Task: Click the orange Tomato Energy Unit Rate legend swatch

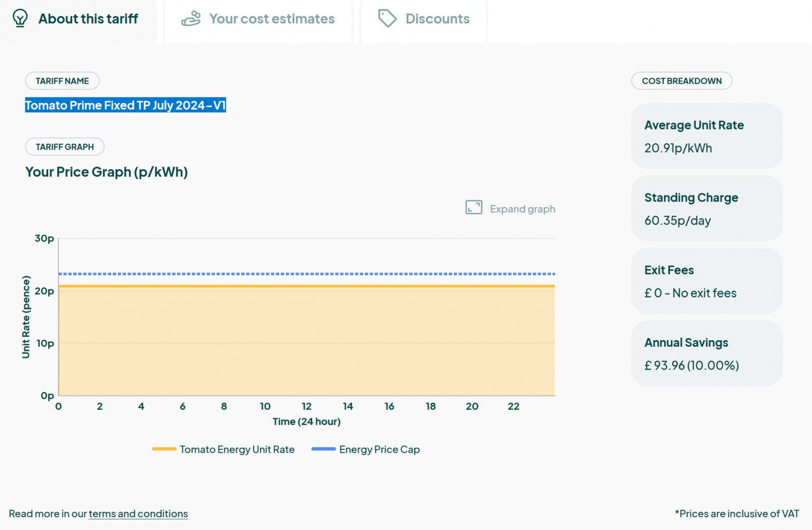Action: pyautogui.click(x=164, y=449)
